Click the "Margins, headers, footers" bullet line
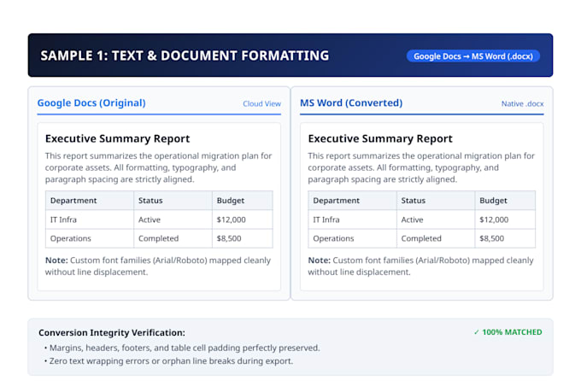The height and width of the screenshot is (392, 581). tap(182, 348)
